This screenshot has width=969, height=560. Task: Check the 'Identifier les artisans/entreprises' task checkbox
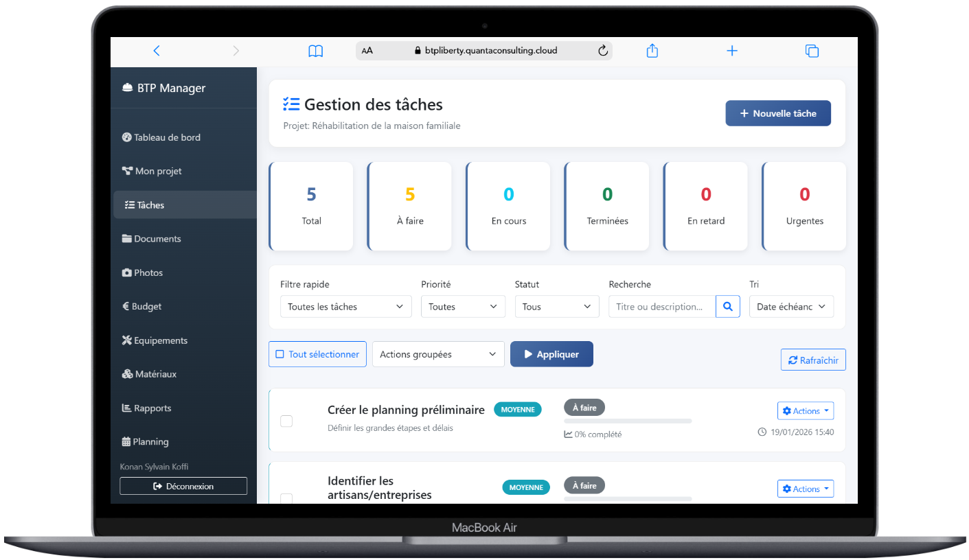(286, 498)
